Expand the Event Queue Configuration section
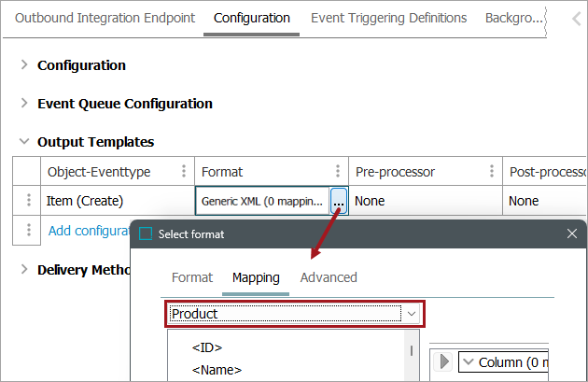This screenshot has height=382, width=588. 24,104
